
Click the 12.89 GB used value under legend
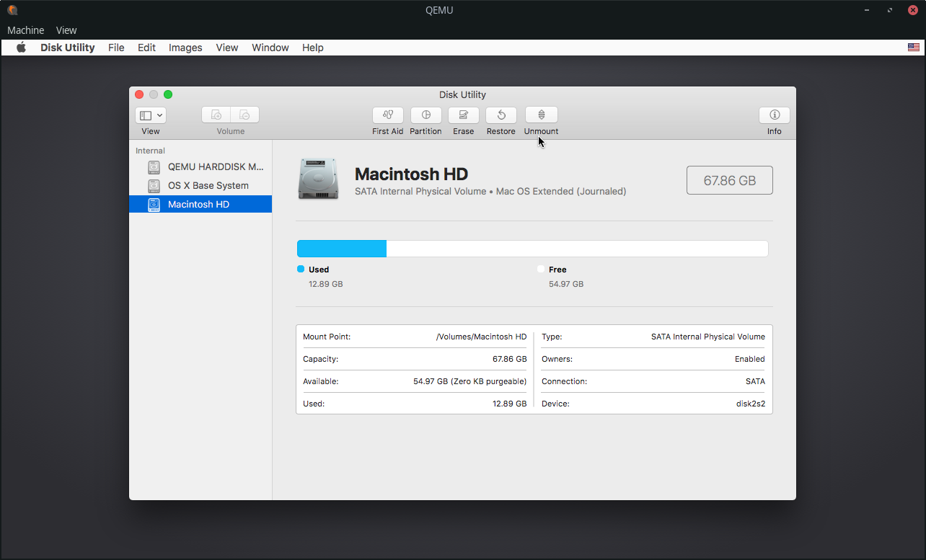point(326,284)
